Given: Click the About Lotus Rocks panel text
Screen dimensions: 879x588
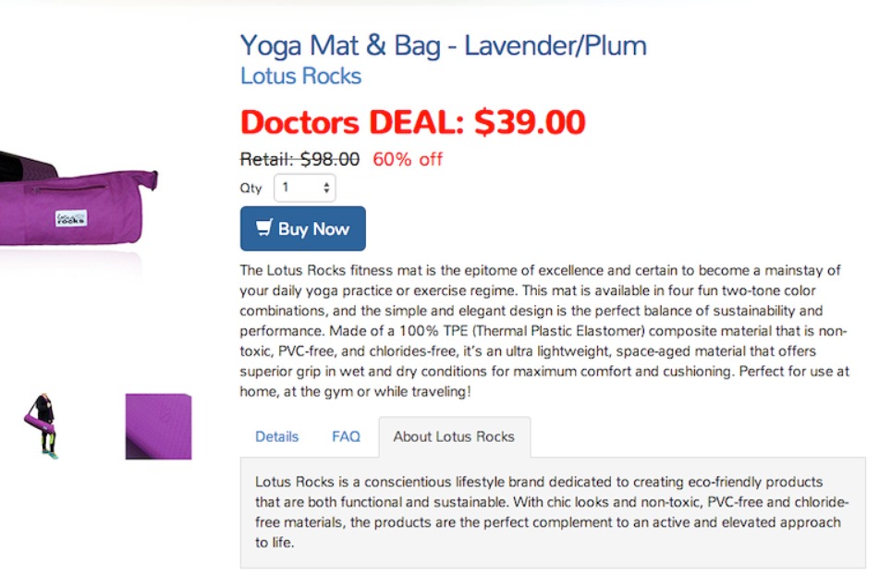Looking at the screenshot, I should coord(550,512).
